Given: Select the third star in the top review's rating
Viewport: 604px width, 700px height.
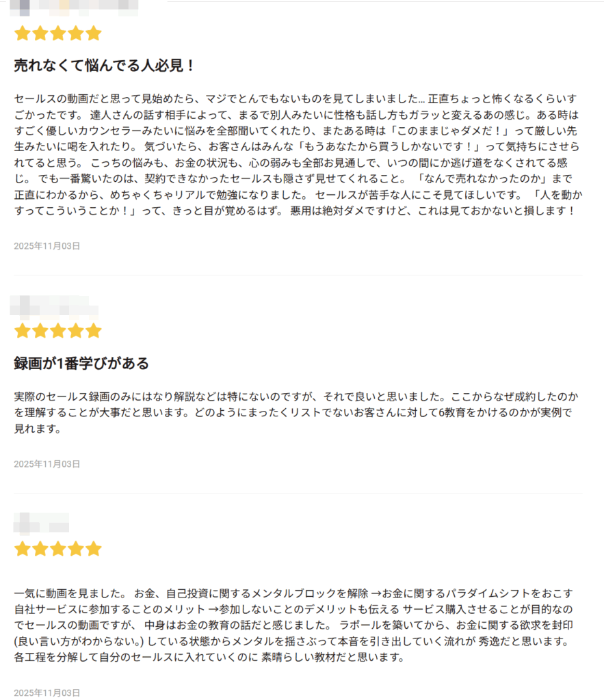Looking at the screenshot, I should pyautogui.click(x=58, y=33).
